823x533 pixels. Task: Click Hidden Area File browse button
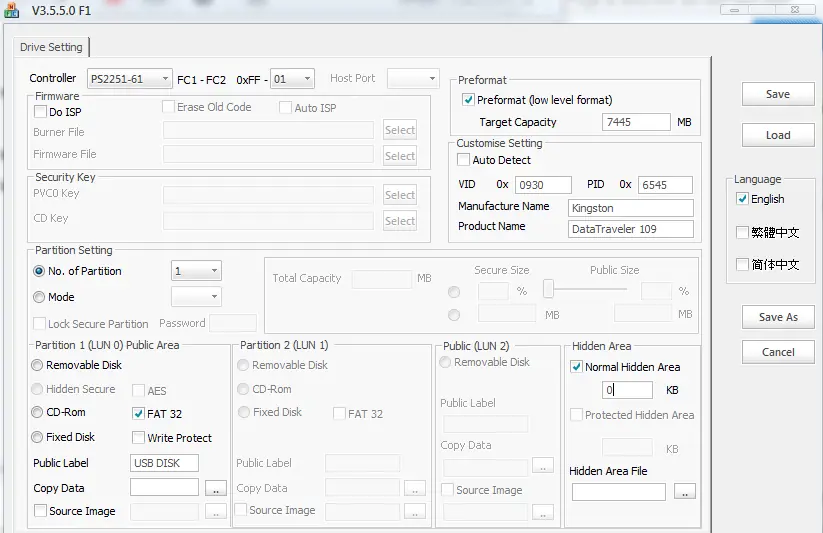click(x=684, y=492)
